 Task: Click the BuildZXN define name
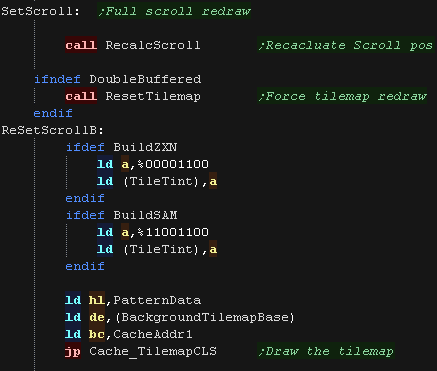[145, 147]
